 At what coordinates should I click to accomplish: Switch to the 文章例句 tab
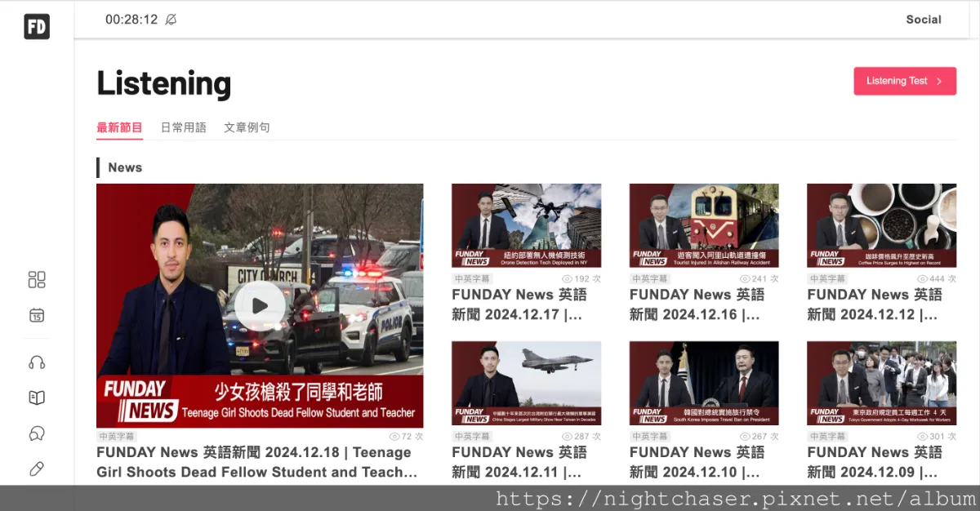click(247, 127)
